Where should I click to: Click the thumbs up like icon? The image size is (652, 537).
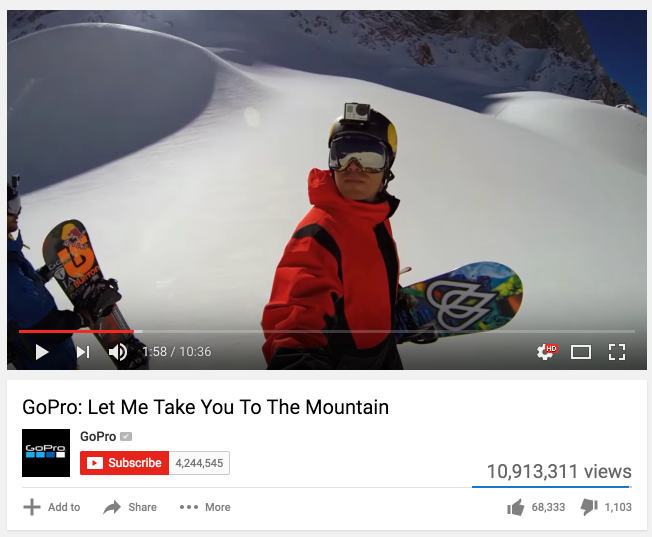516,507
